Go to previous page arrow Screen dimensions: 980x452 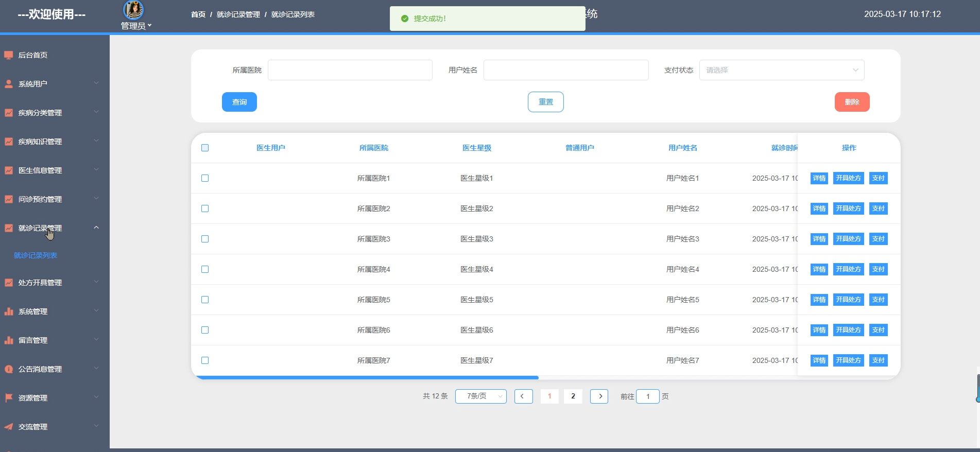point(523,396)
